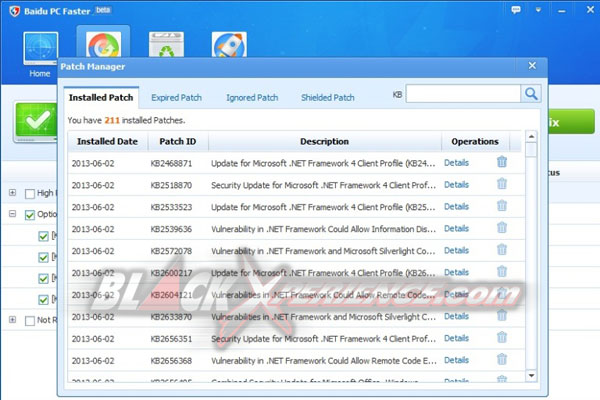Select installed date of KB2518870 row

pos(93,185)
